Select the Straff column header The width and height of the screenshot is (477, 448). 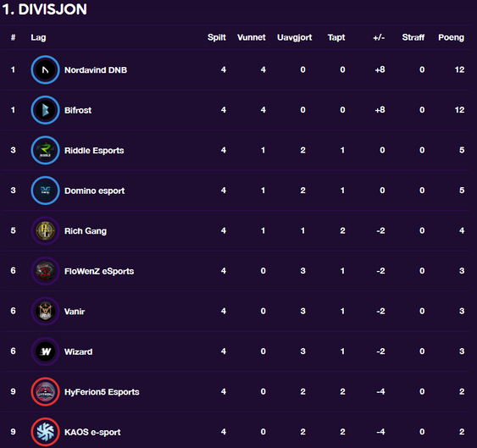tap(413, 37)
